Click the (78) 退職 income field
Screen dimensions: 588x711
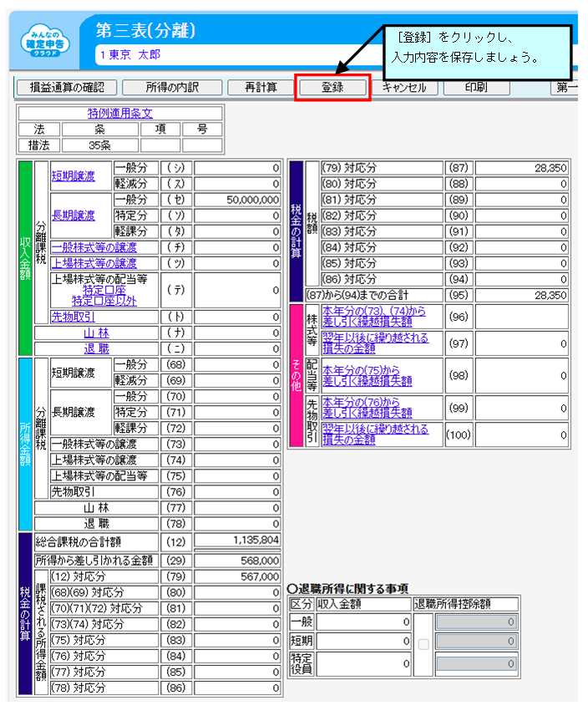click(237, 524)
